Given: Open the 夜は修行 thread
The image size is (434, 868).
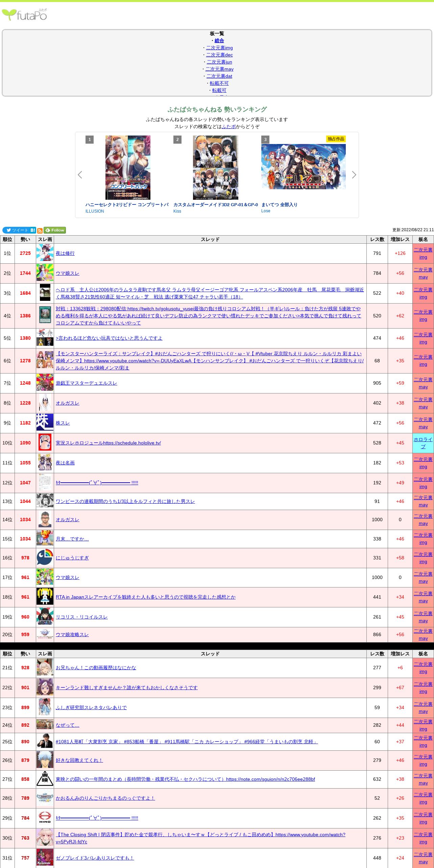Looking at the screenshot, I should (65, 253).
